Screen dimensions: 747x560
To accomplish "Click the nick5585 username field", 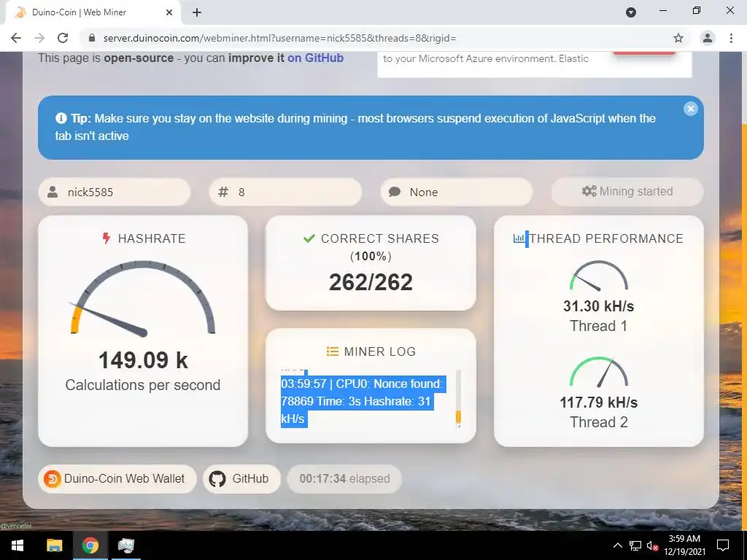I will pyautogui.click(x=115, y=192).
